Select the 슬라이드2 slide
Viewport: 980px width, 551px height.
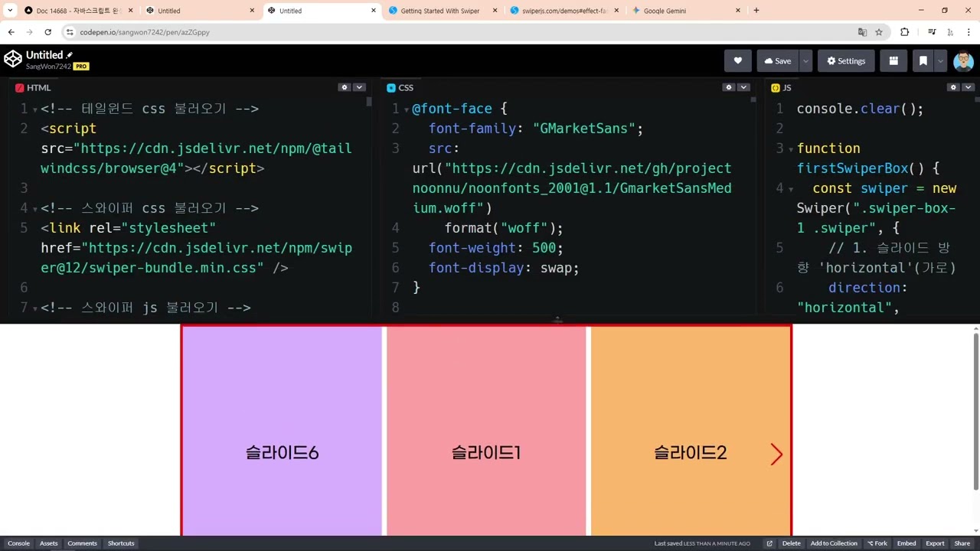pos(691,432)
